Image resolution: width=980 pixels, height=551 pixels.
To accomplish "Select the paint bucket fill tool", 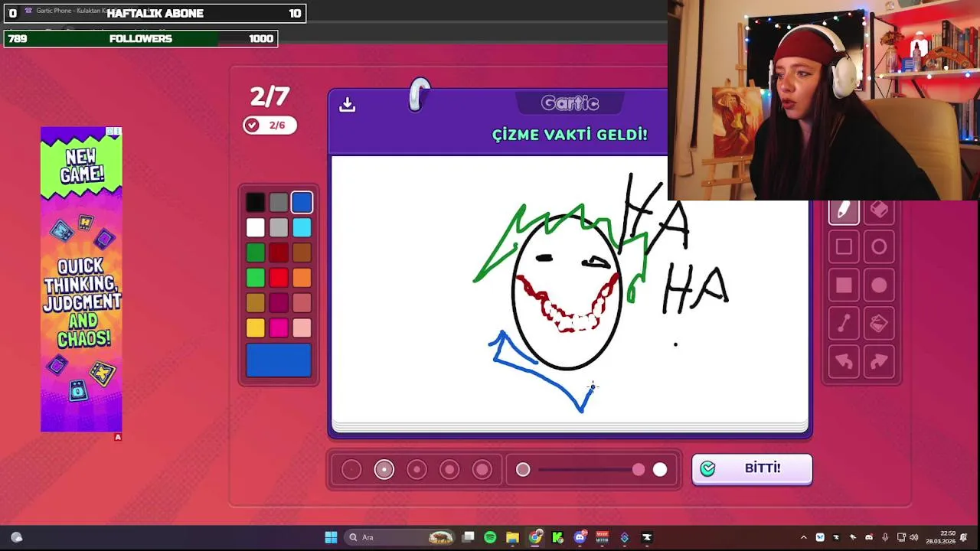I will pos(879,324).
